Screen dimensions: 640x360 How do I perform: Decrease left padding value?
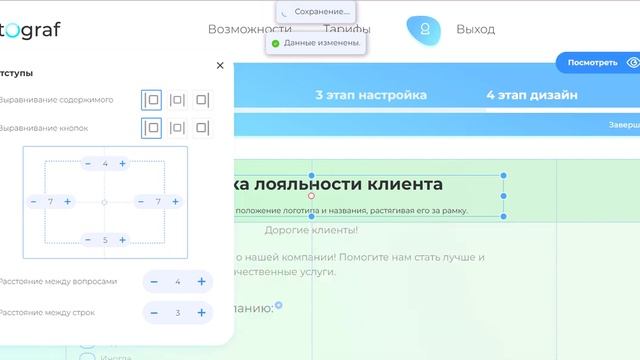tap(33, 202)
